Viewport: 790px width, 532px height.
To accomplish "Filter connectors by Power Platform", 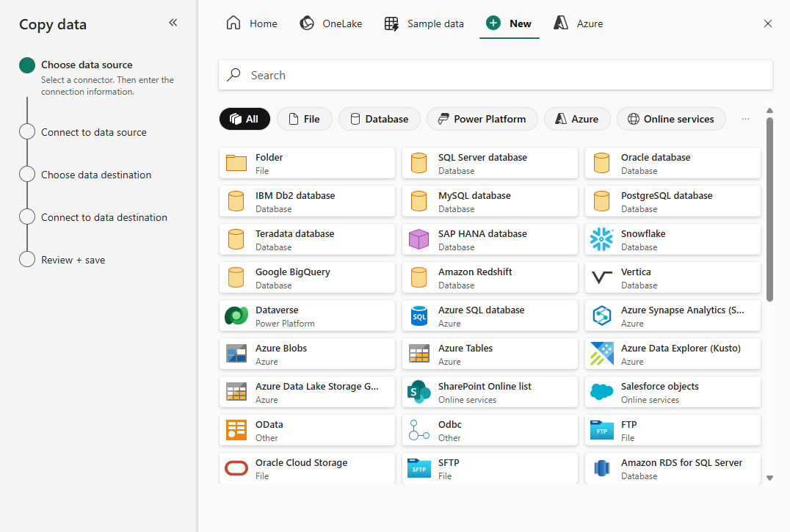I will point(482,120).
